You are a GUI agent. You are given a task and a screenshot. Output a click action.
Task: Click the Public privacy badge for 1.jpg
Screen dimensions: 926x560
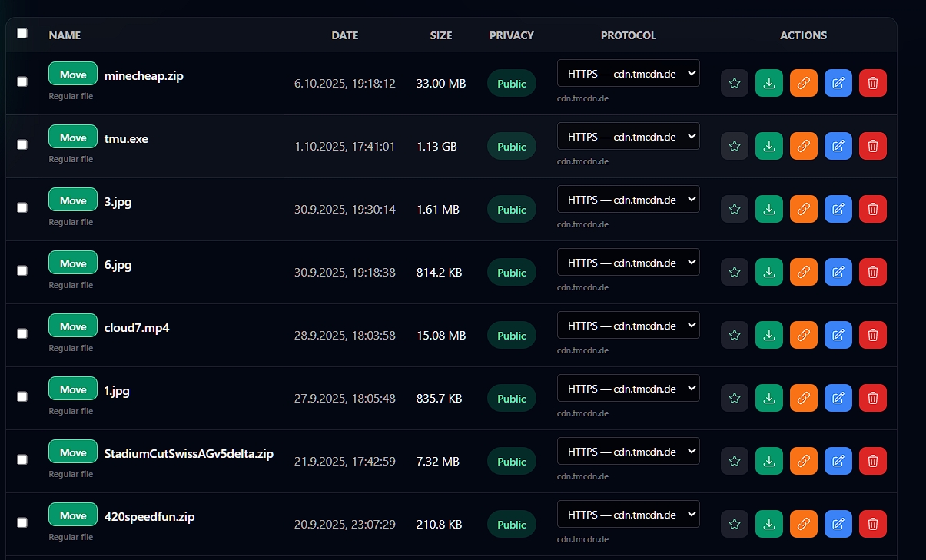[x=511, y=399]
